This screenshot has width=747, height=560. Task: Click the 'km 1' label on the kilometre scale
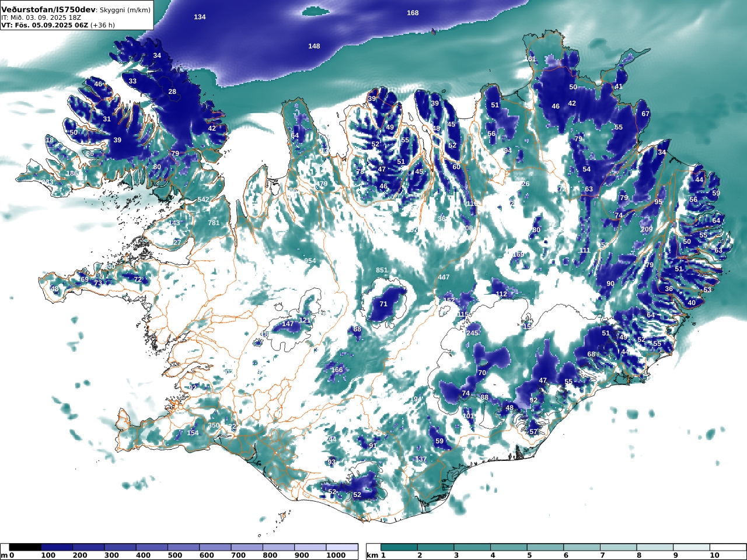pos(376,556)
